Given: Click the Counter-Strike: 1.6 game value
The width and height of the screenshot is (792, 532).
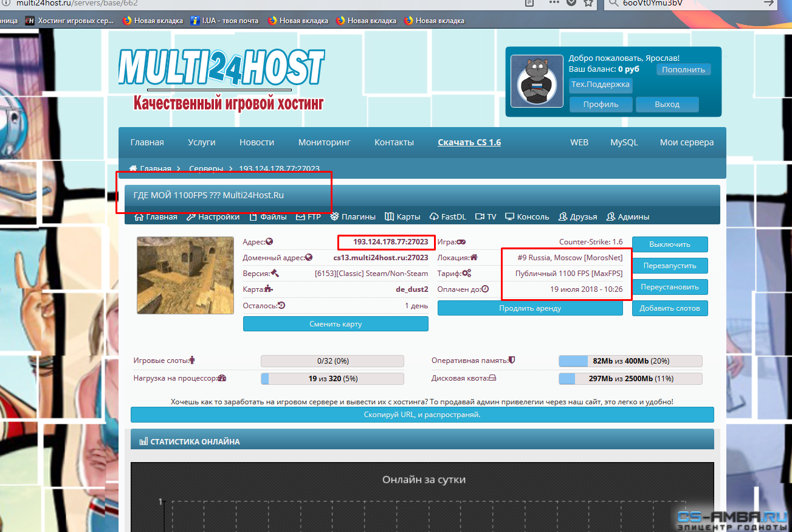Looking at the screenshot, I should tap(591, 242).
